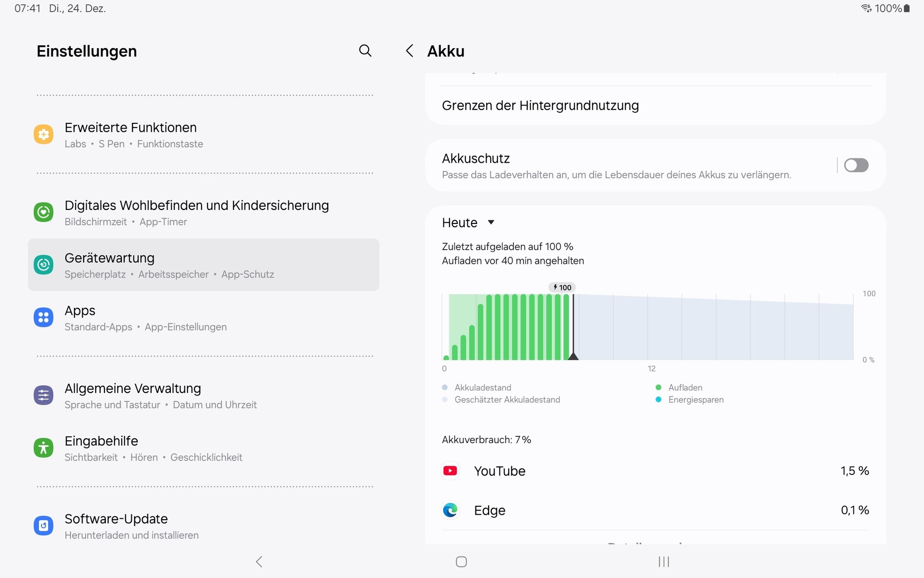Tap the back arrow next to Akku

tap(410, 51)
